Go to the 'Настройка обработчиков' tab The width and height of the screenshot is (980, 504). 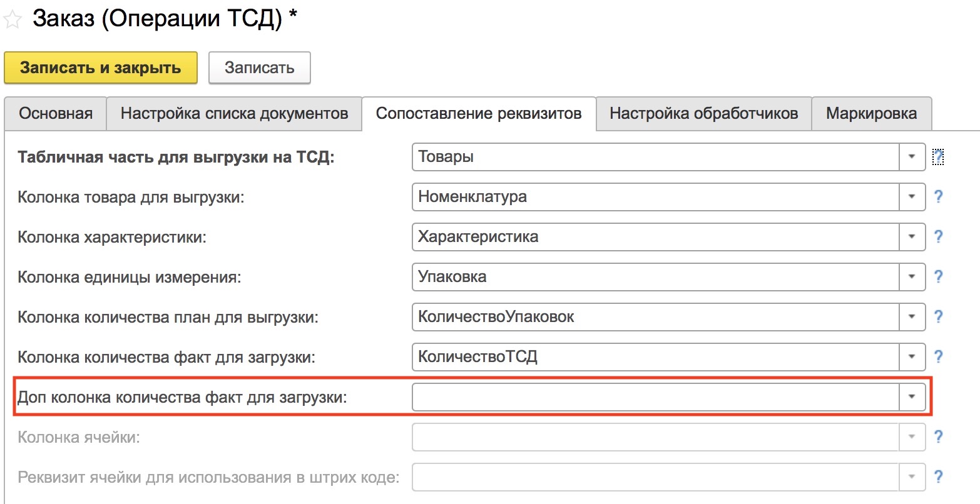703,113
